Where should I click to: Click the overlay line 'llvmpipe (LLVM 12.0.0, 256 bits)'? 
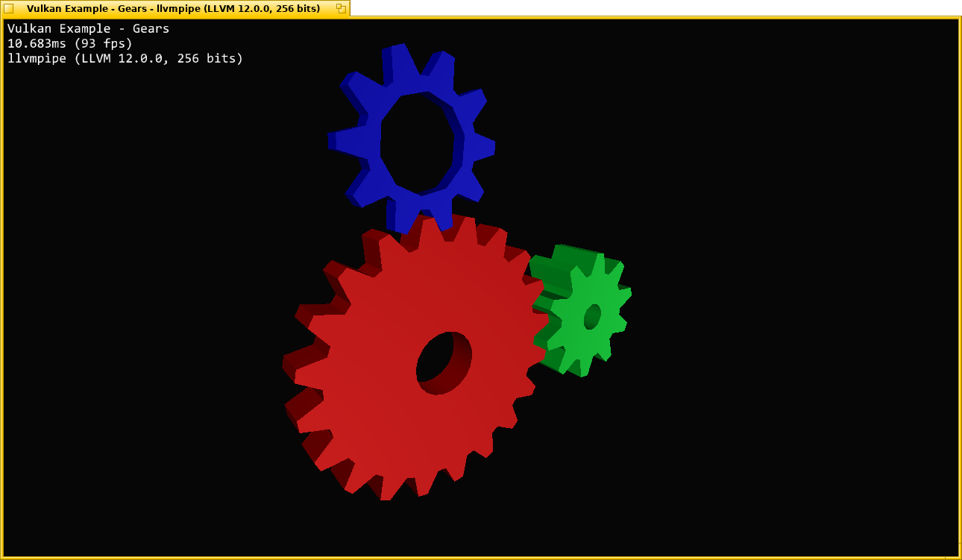pyautogui.click(x=125, y=58)
